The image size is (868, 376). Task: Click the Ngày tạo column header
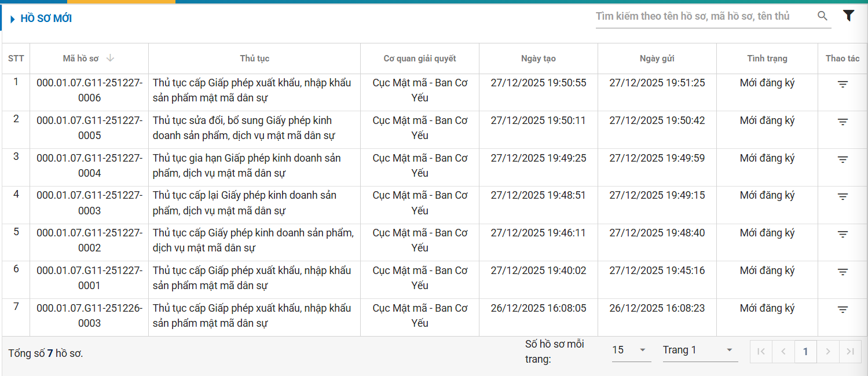pyautogui.click(x=538, y=59)
